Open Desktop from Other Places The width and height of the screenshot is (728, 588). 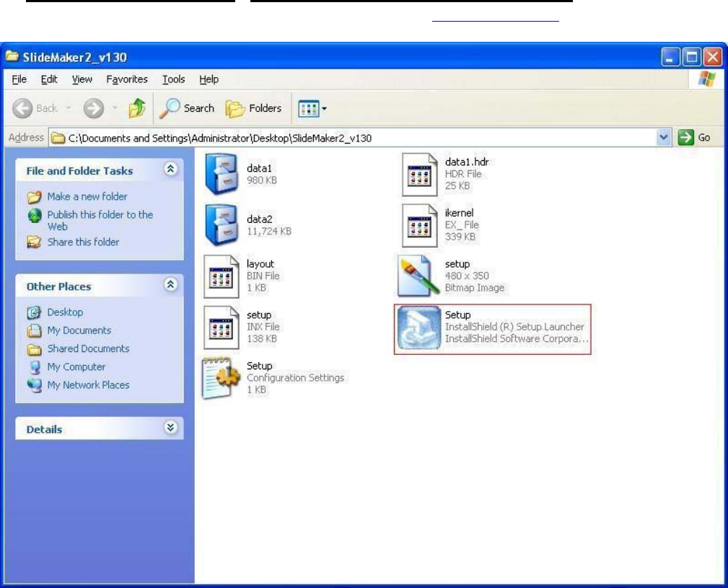click(x=65, y=312)
